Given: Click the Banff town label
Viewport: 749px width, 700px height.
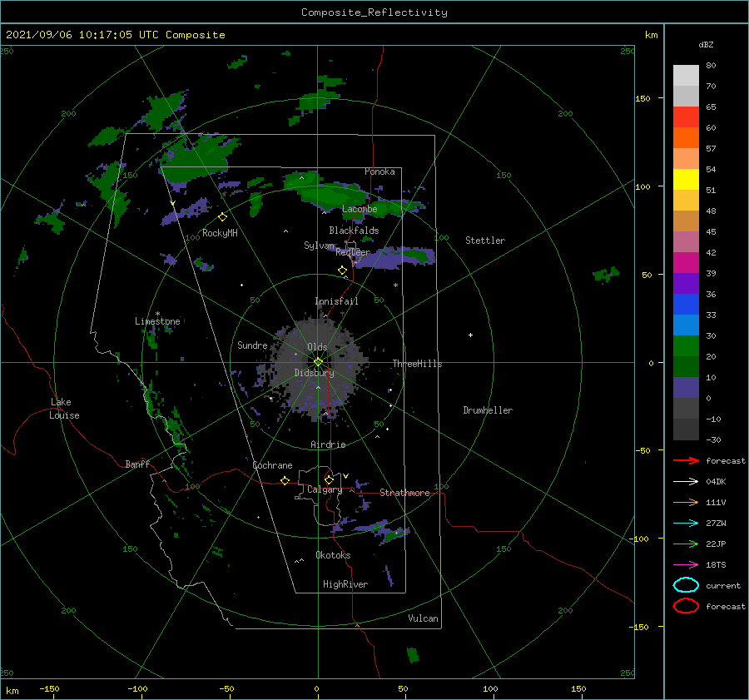Looking at the screenshot, I should pos(137,464).
